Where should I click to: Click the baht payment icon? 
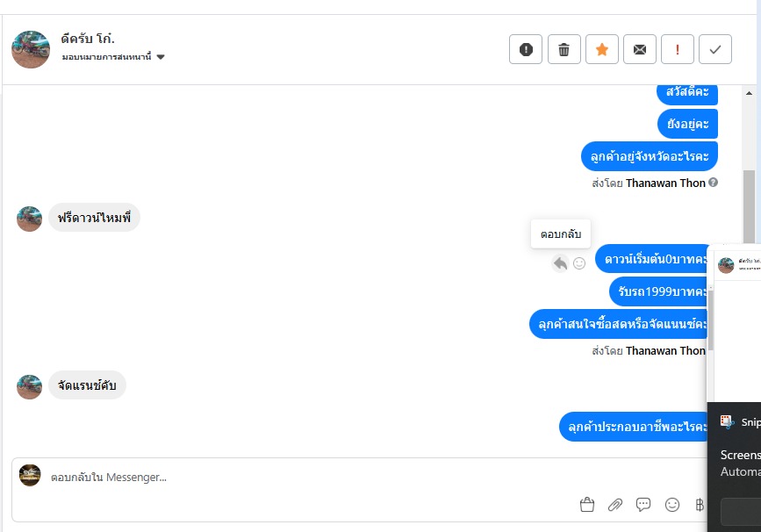(700, 505)
